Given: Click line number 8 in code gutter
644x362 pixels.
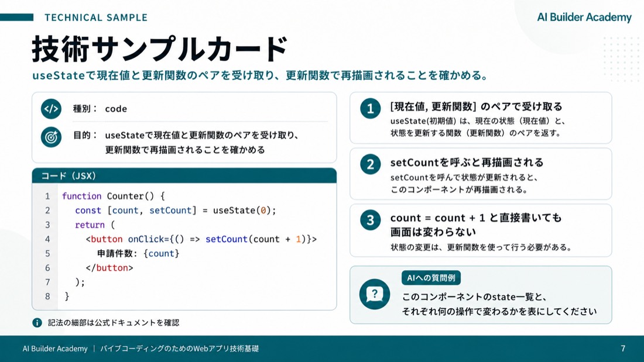Looking at the screenshot, I should pyautogui.click(x=47, y=297).
